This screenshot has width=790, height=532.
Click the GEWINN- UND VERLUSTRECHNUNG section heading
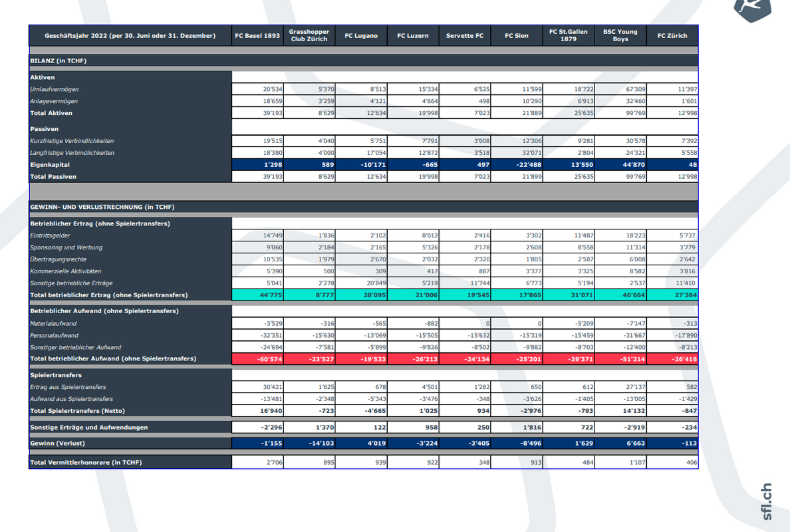coord(102,207)
